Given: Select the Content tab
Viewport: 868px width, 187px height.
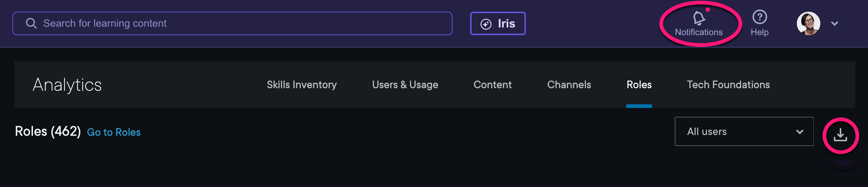Looking at the screenshot, I should (x=492, y=85).
